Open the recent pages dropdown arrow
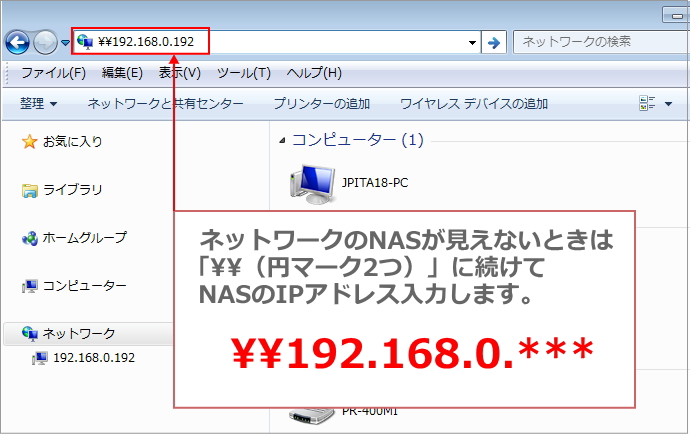 65,43
